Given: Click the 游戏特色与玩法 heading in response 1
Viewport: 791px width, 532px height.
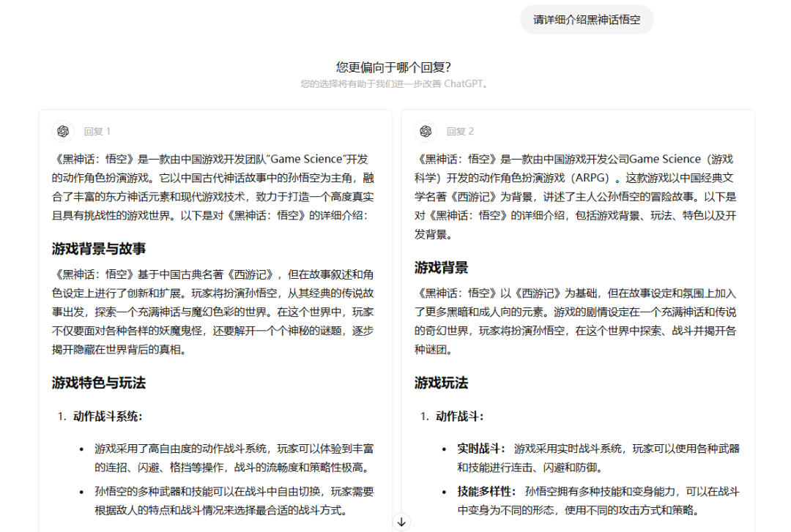Looking at the screenshot, I should 99,383.
